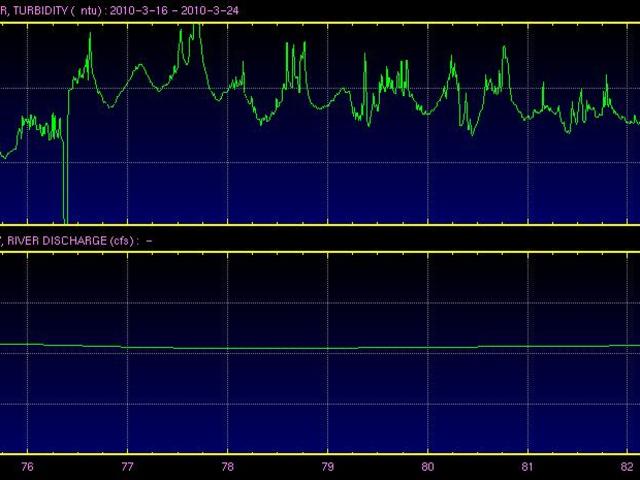Select the x-axis label 77

[x=127, y=467]
